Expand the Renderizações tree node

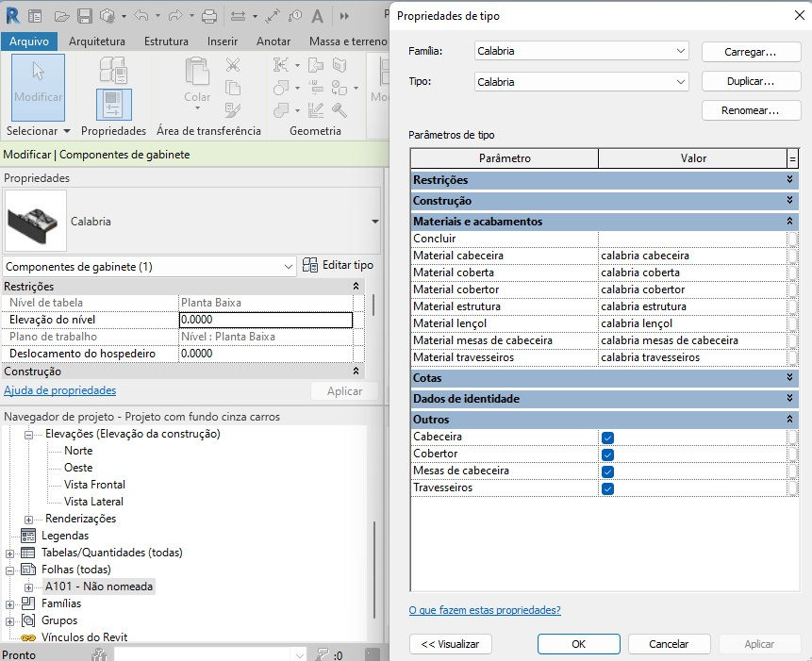click(x=29, y=520)
